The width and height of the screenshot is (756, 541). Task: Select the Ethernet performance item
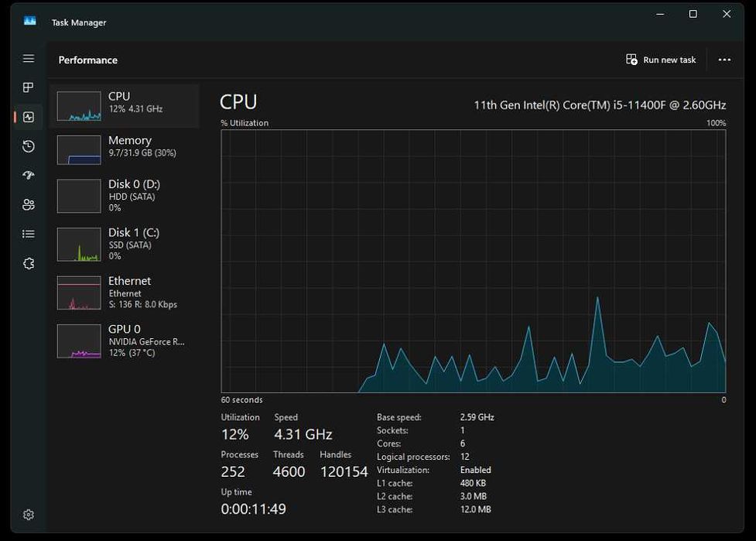pyautogui.click(x=124, y=293)
